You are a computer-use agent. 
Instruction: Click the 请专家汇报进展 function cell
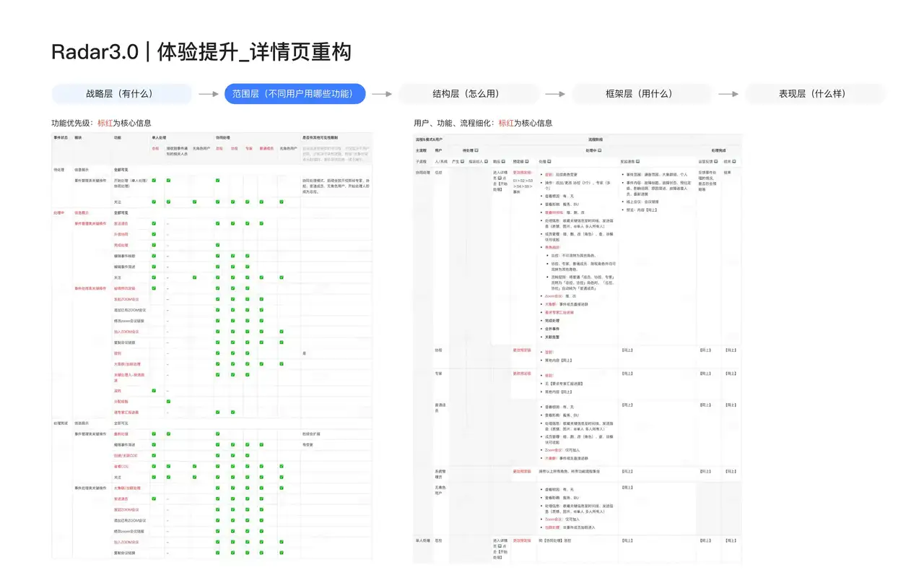pos(126,412)
